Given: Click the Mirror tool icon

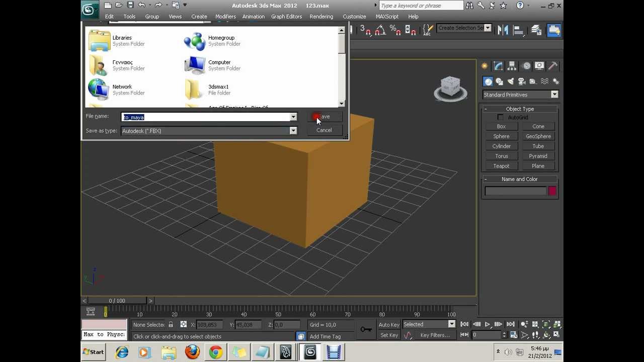Looking at the screenshot, I should 503,30.
